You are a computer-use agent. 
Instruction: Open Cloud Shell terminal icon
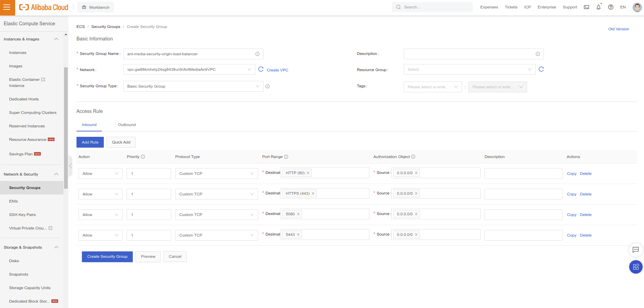(x=586, y=7)
